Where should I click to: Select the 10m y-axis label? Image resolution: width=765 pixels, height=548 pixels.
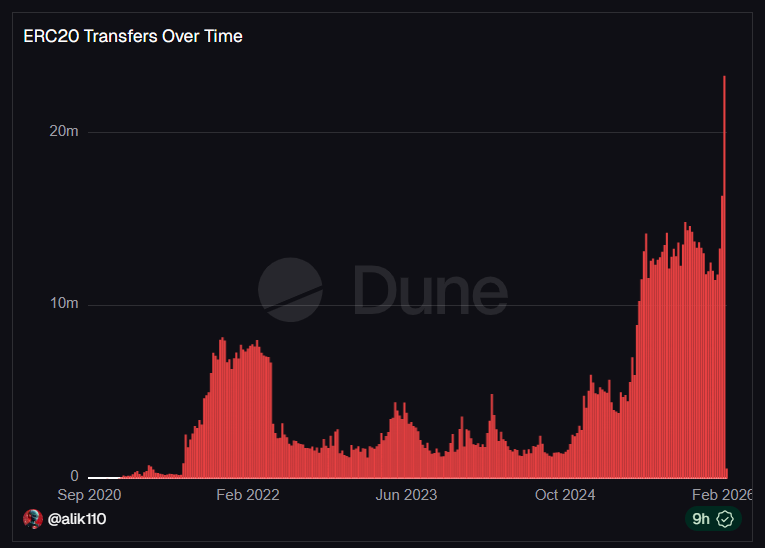(x=64, y=304)
